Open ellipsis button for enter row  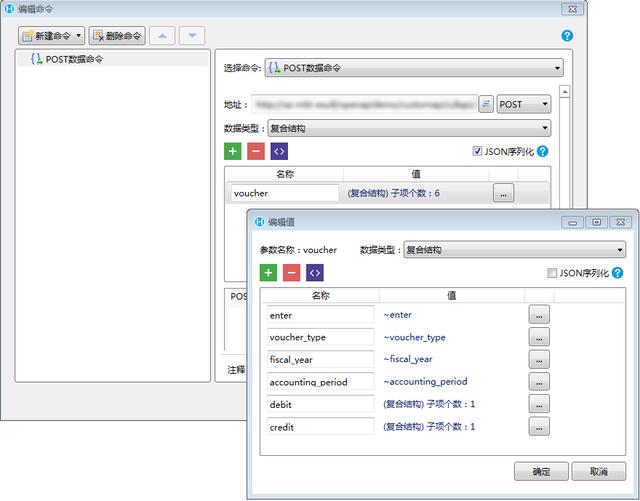539,315
